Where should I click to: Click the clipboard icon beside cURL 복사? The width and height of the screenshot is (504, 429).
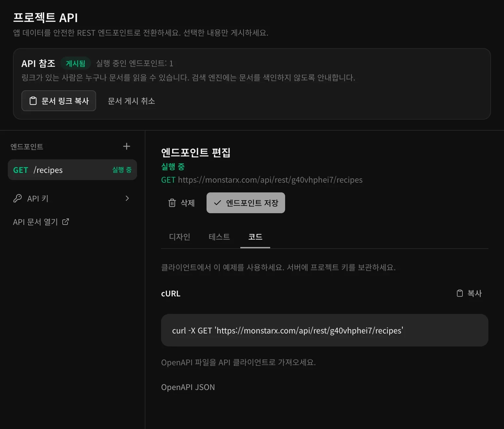point(460,293)
